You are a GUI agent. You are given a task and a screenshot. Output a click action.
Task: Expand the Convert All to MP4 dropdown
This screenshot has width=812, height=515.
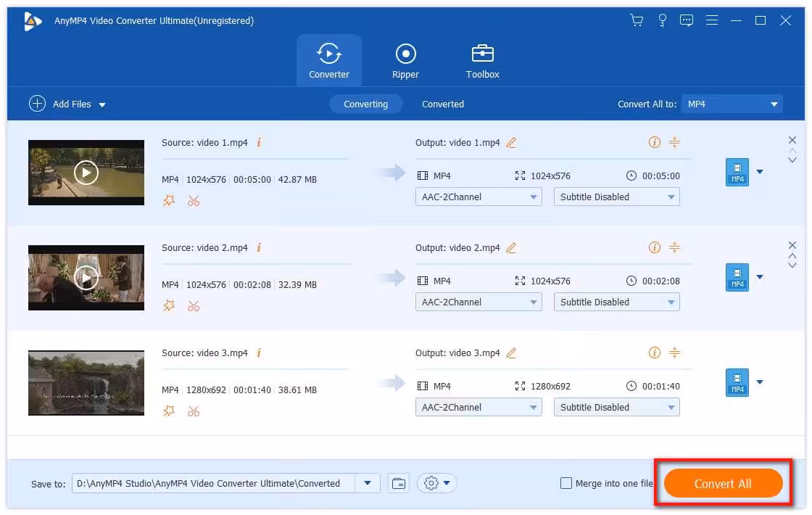pyautogui.click(x=732, y=104)
